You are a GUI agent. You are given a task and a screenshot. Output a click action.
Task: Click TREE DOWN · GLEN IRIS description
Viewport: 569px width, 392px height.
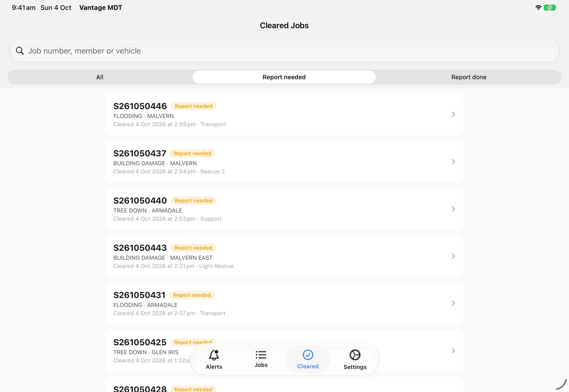click(146, 352)
